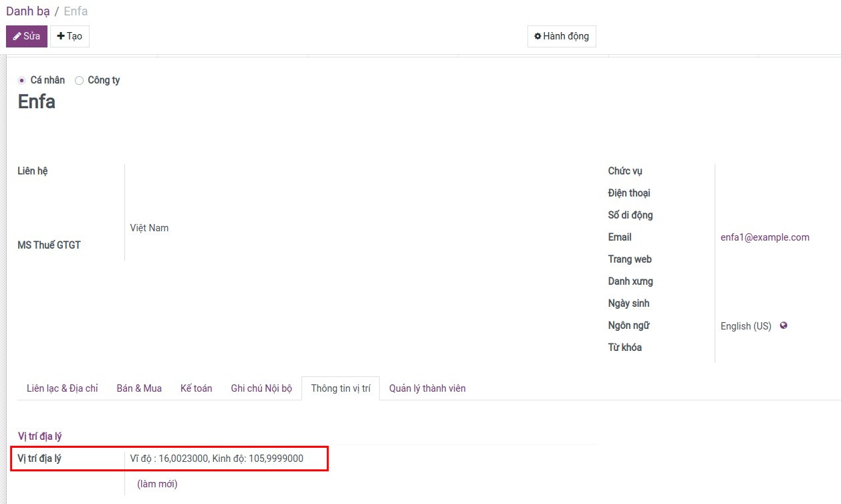Click the enfa1@example.com email link

pyautogui.click(x=765, y=237)
